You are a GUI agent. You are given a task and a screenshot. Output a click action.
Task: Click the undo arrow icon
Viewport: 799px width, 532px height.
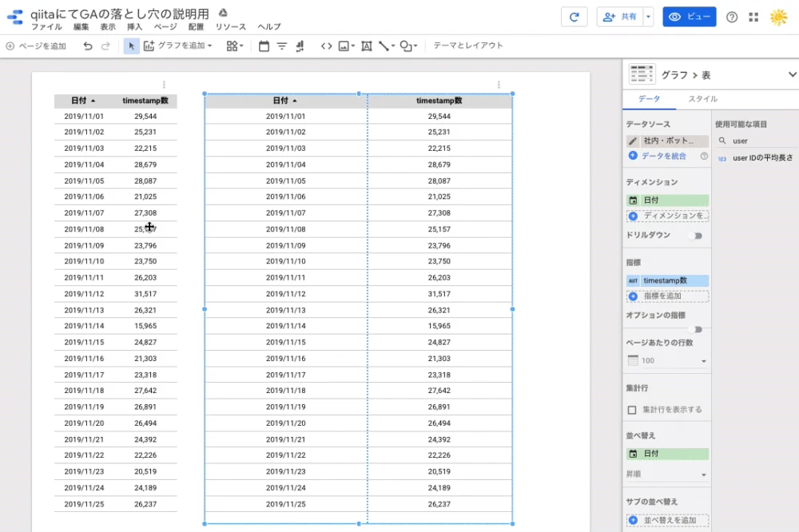[88, 46]
